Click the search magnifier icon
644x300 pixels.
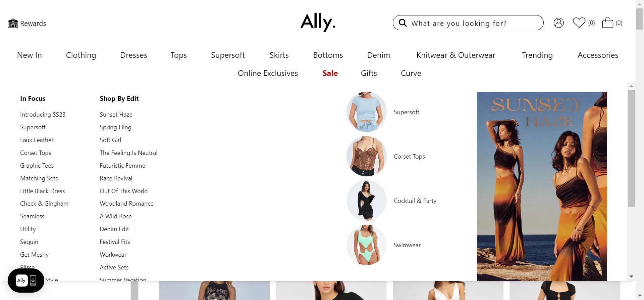pos(402,23)
